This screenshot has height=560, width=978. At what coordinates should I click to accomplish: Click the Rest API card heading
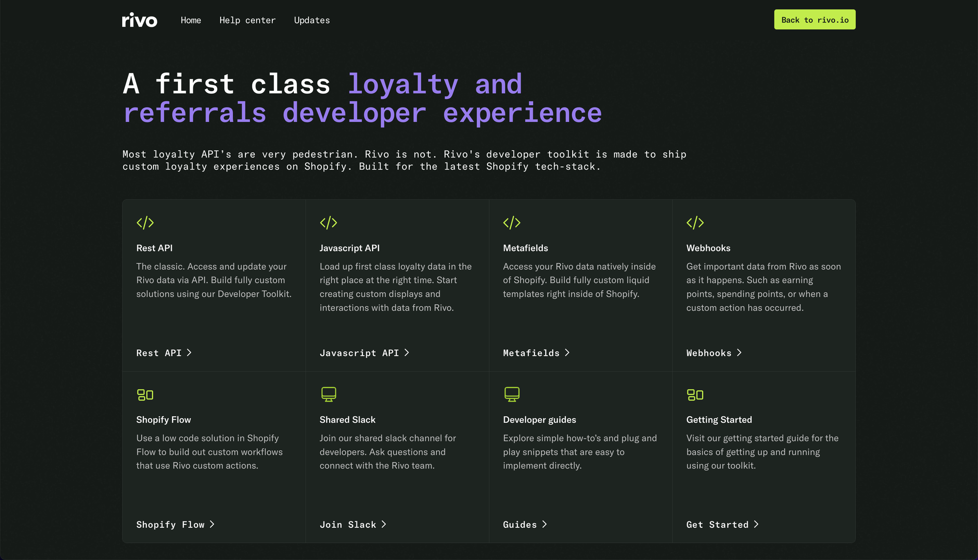(x=155, y=248)
